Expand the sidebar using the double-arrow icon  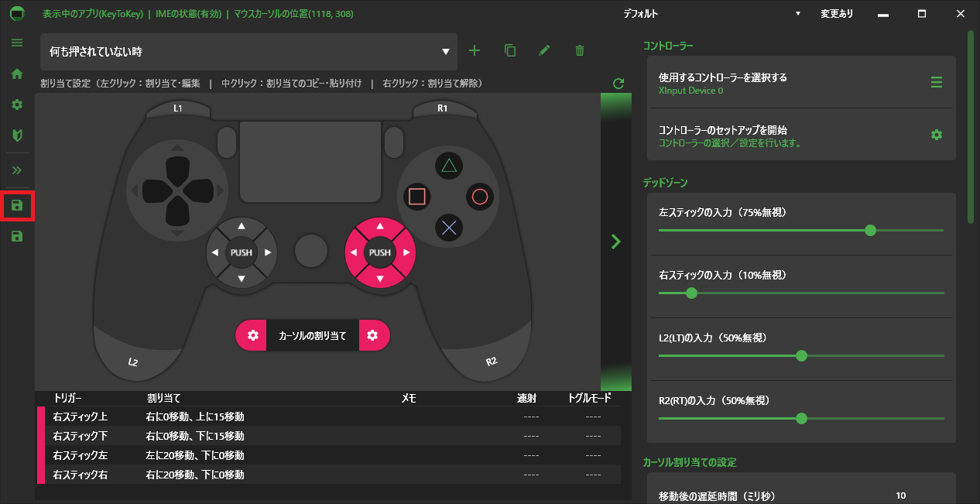[16, 170]
